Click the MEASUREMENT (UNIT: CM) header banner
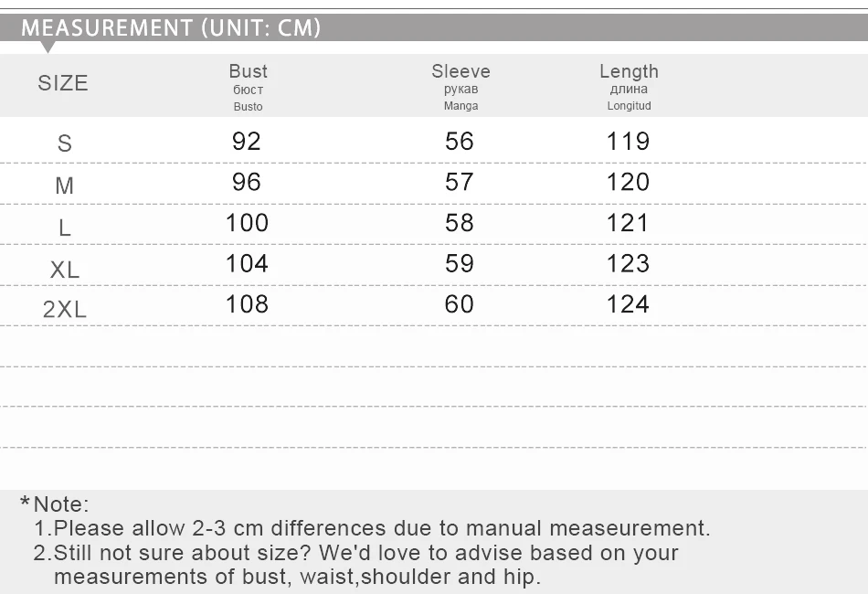This screenshot has width=868, height=594. point(434,27)
